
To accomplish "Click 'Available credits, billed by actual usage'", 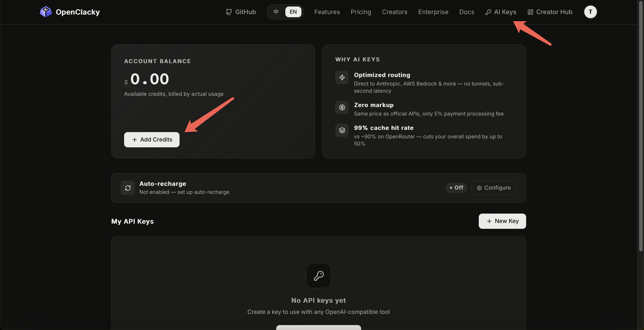I will click(174, 94).
